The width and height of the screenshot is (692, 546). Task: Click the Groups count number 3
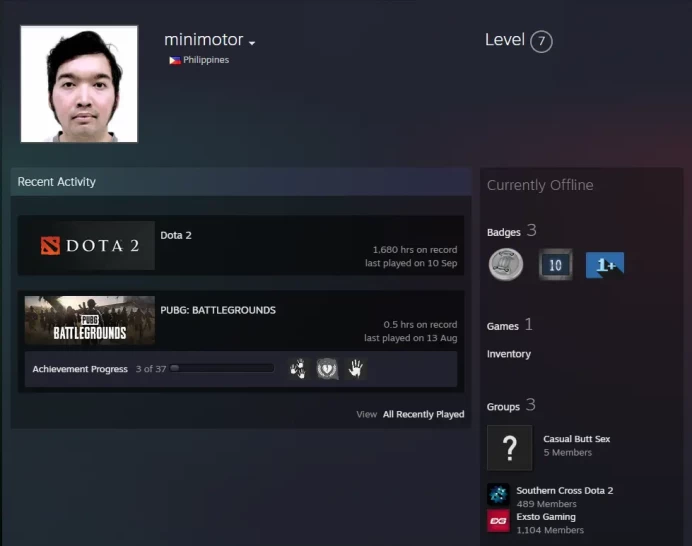point(530,404)
